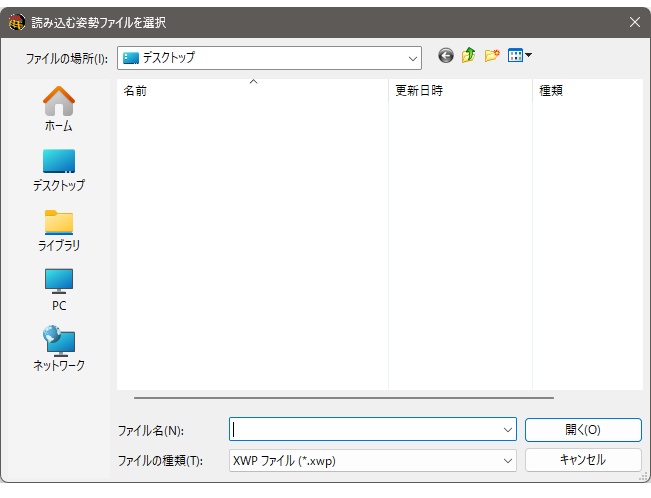Sort by 種類 column header
This screenshot has height=498, width=651.
click(x=585, y=91)
